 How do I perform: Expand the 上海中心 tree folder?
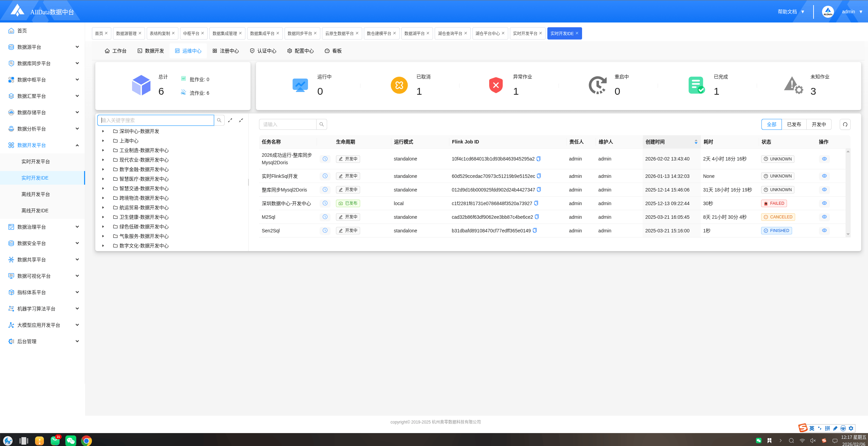pyautogui.click(x=103, y=141)
